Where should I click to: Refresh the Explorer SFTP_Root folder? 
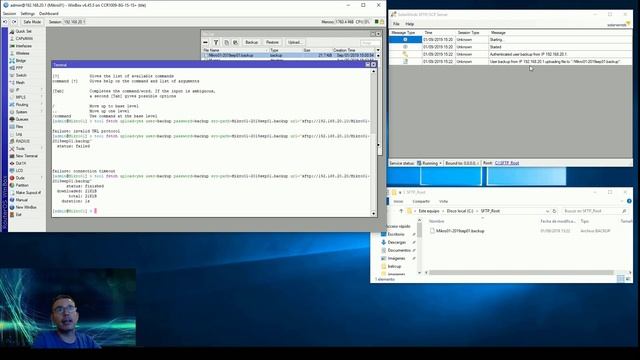pos(554,211)
